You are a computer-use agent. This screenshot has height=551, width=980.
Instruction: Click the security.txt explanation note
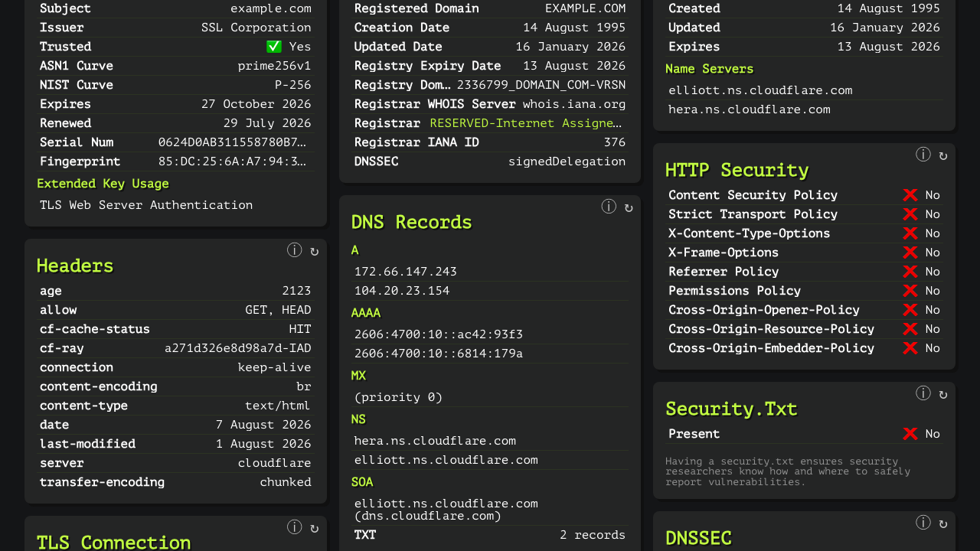[x=789, y=471]
